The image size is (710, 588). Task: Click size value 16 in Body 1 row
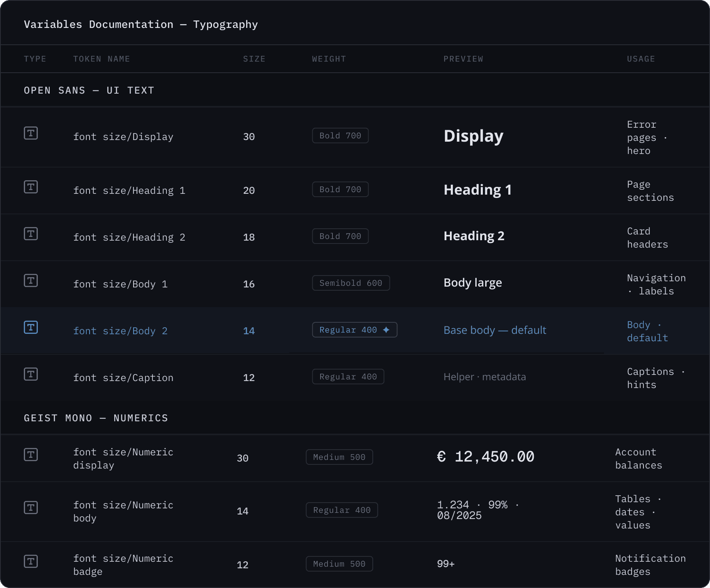[249, 284]
